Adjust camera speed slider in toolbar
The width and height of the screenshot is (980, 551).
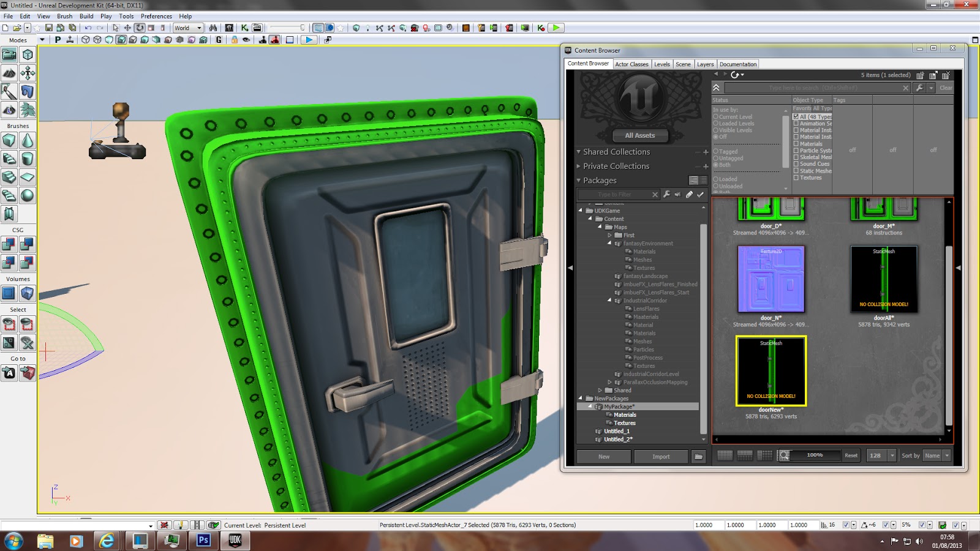coord(287,28)
